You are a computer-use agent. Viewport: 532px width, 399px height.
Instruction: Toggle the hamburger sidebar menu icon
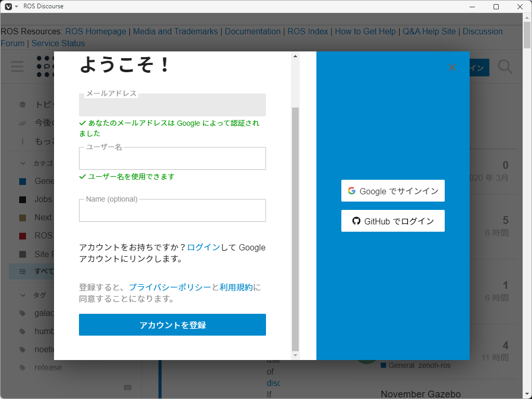coord(17,66)
